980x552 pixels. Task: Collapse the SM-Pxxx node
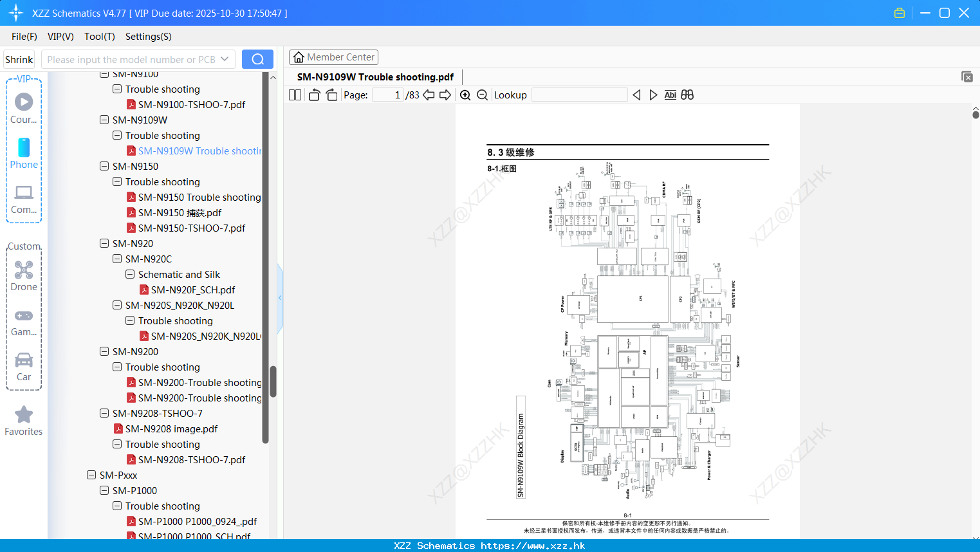(x=91, y=475)
